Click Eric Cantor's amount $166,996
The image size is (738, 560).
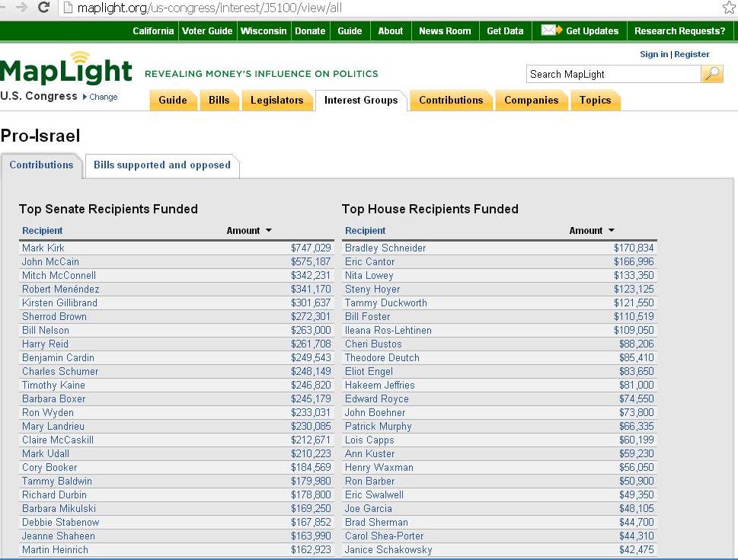tap(634, 261)
